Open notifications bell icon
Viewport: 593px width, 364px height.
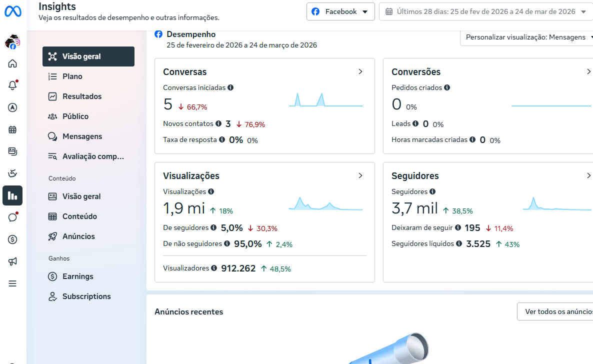[12, 85]
